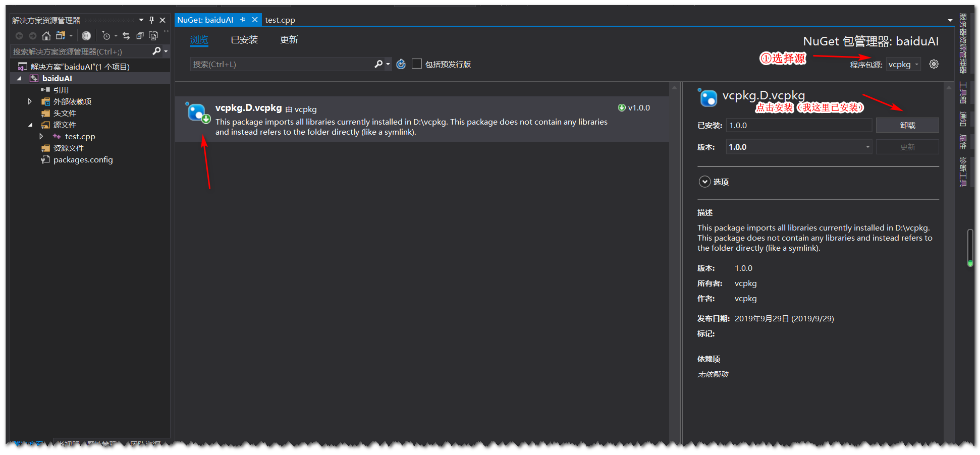Click the vcpkg.D.vcpkg package icon in list

click(198, 113)
